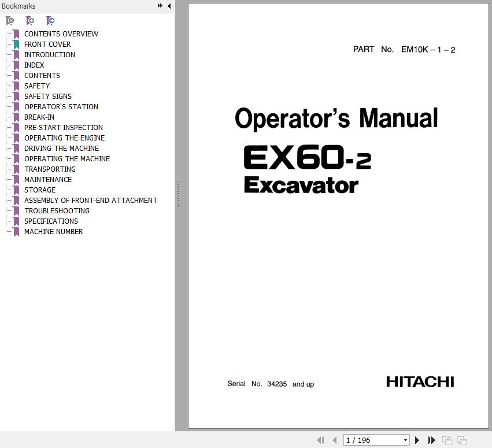Select the TROUBLESHOOTING bookmark
The height and width of the screenshot is (448, 492).
point(57,211)
